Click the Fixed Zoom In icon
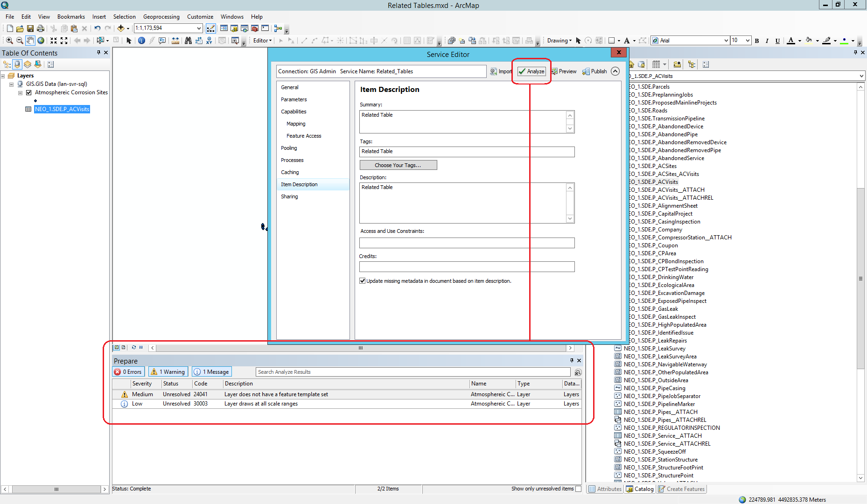Screen dimensions: 867x504 tap(54, 41)
